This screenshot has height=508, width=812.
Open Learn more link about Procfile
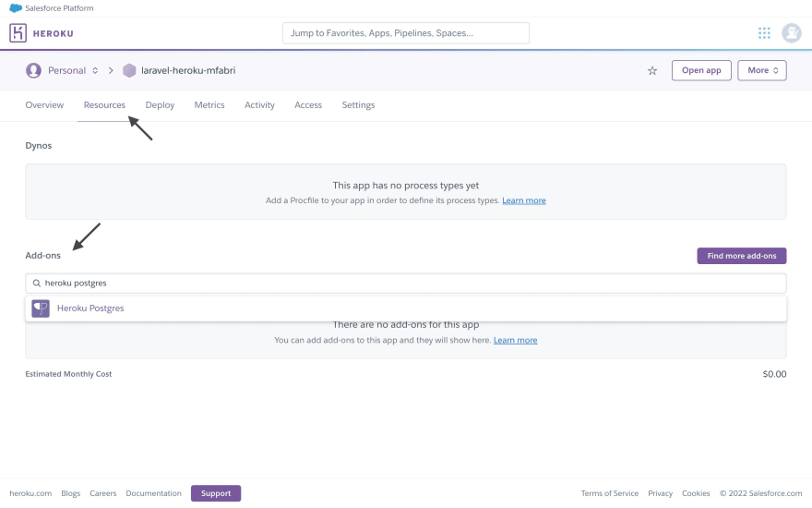pos(523,200)
